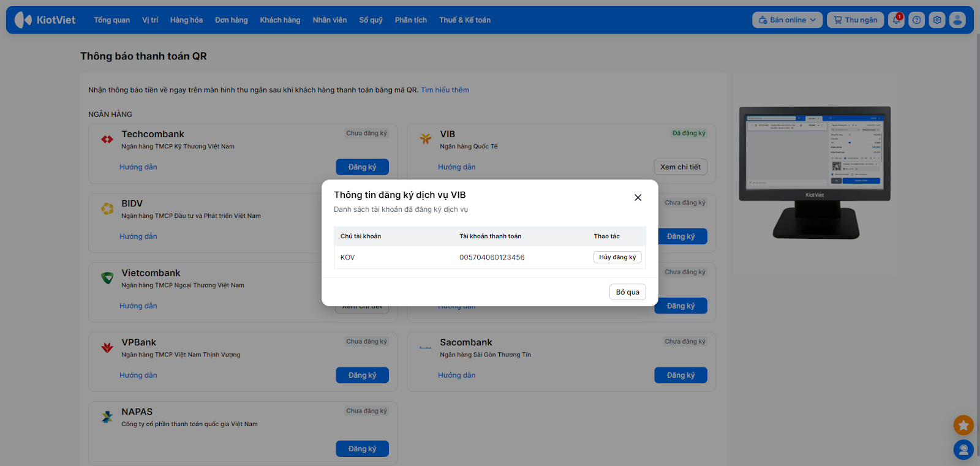Expand the Bán online dropdown

[787, 20]
